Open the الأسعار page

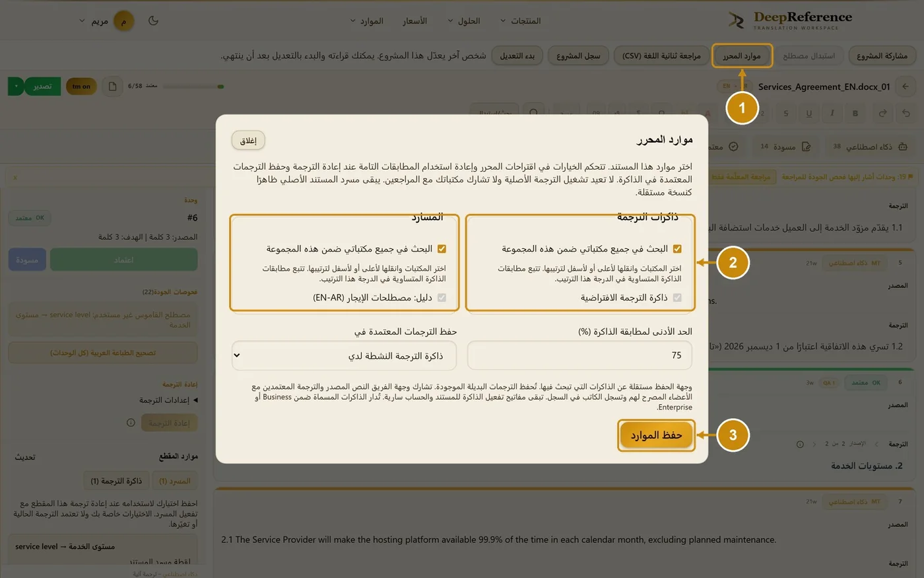pyautogui.click(x=415, y=21)
